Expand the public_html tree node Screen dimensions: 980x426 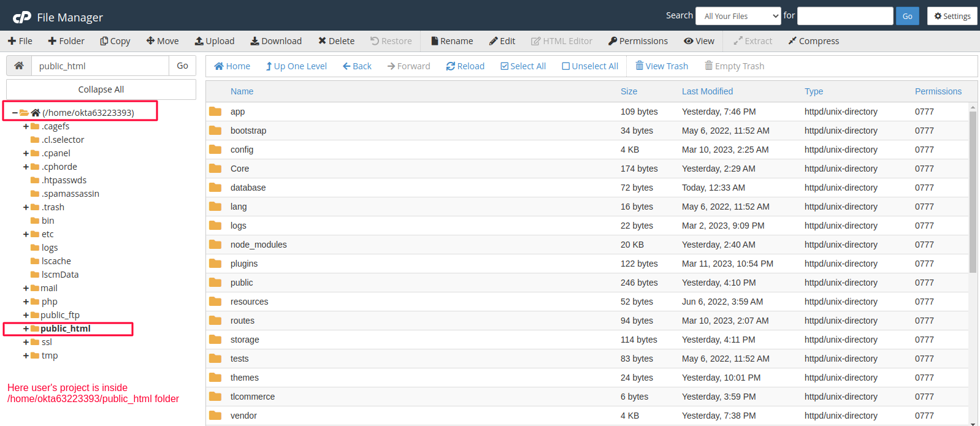(x=26, y=329)
